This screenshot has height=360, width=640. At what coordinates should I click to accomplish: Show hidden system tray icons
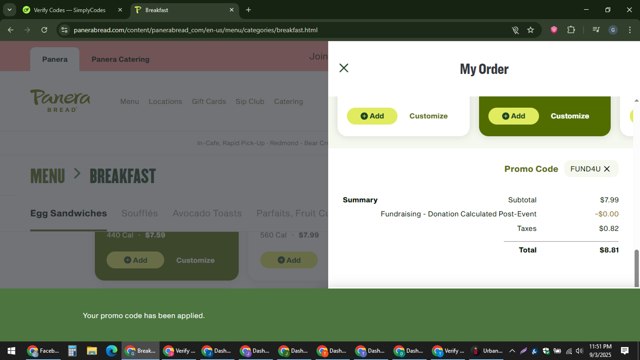click(512, 351)
